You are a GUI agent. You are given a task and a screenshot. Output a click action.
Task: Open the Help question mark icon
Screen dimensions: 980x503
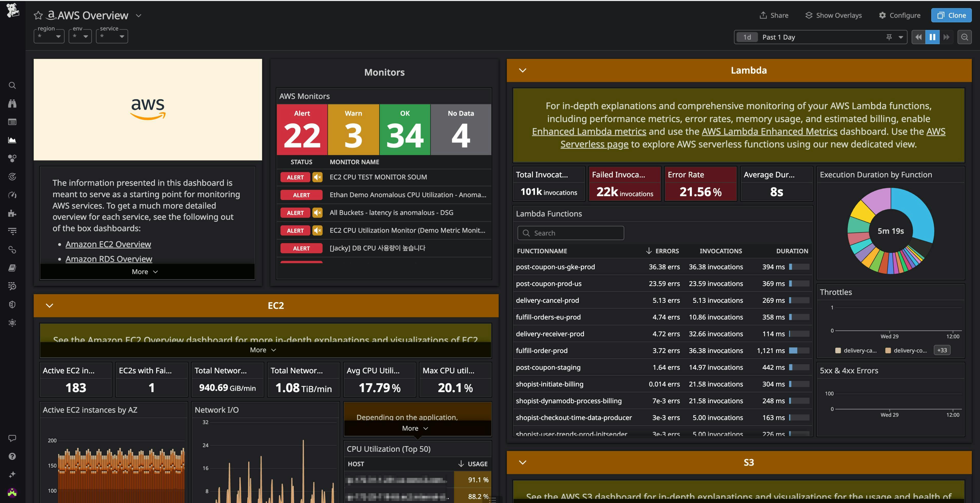(x=12, y=456)
